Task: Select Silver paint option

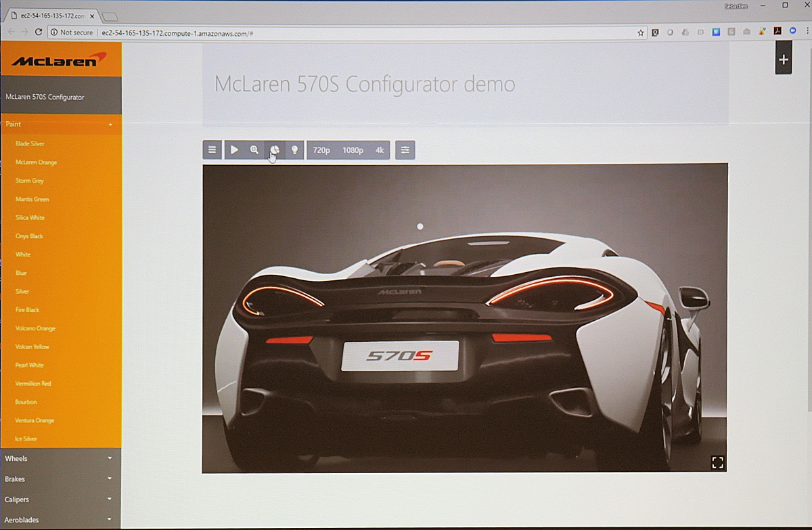Action: 22,292
